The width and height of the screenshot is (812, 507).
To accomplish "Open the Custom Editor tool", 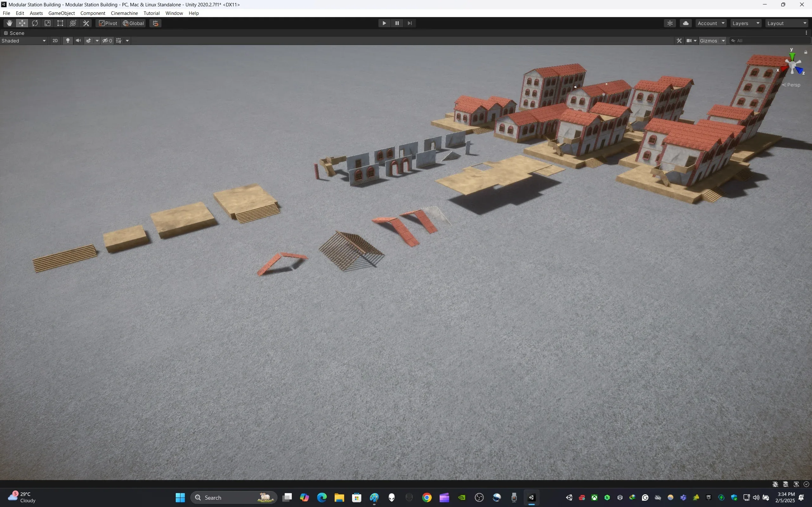I will [86, 23].
